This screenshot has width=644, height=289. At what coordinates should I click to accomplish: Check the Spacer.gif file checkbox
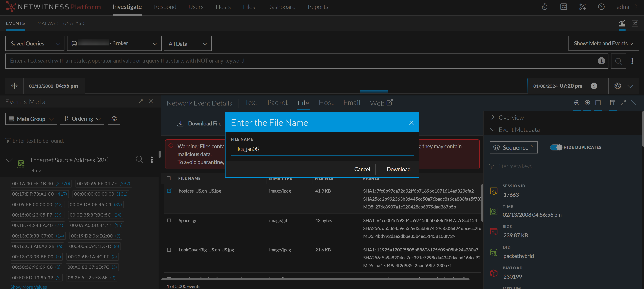(169, 221)
